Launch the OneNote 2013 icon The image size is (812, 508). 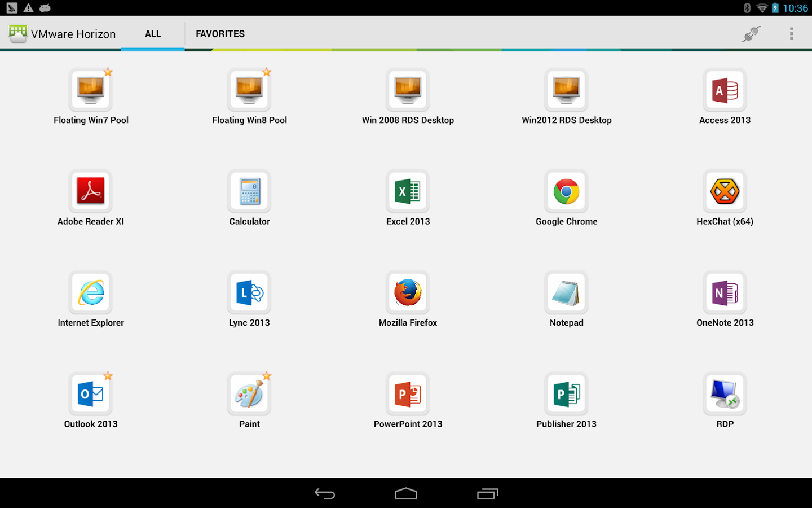pyautogui.click(x=725, y=292)
